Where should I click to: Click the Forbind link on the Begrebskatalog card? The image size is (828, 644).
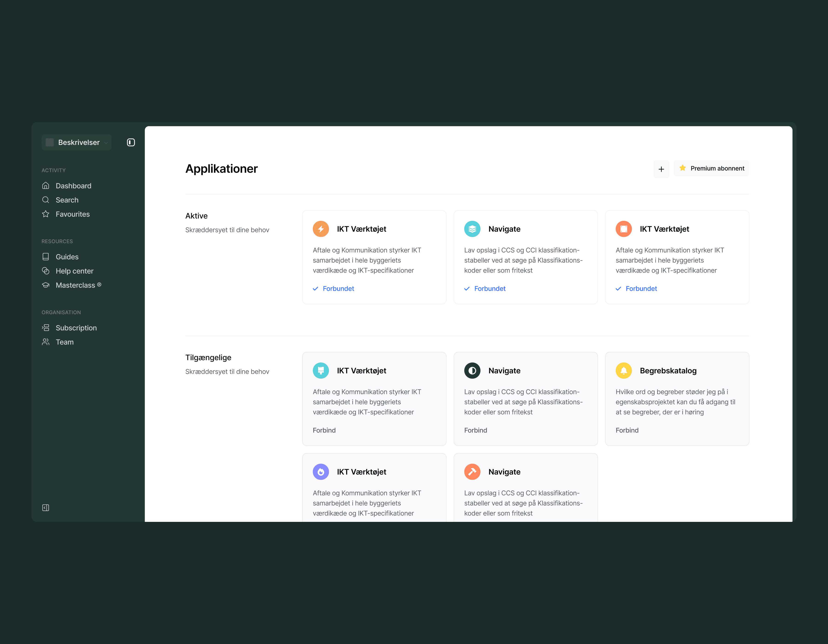(x=627, y=431)
